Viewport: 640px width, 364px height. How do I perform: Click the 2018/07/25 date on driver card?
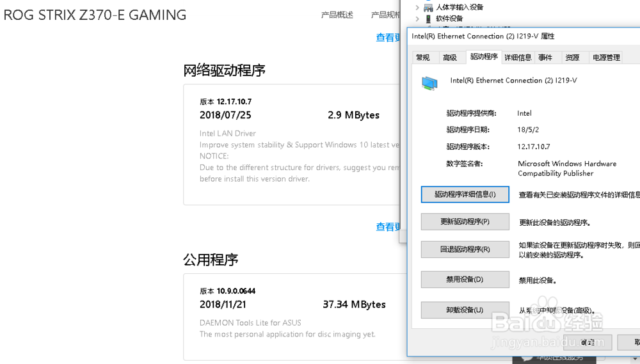[225, 115]
